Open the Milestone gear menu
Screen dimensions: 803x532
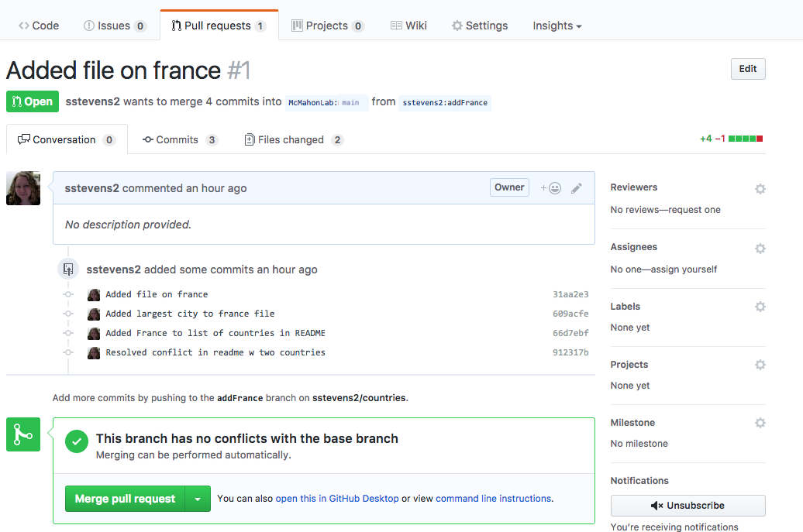click(x=760, y=423)
